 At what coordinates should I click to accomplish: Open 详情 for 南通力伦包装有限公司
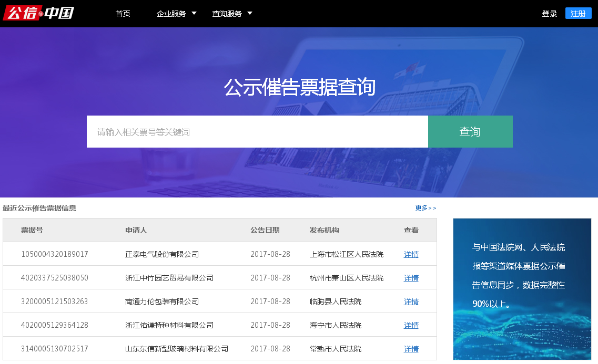coord(411,301)
